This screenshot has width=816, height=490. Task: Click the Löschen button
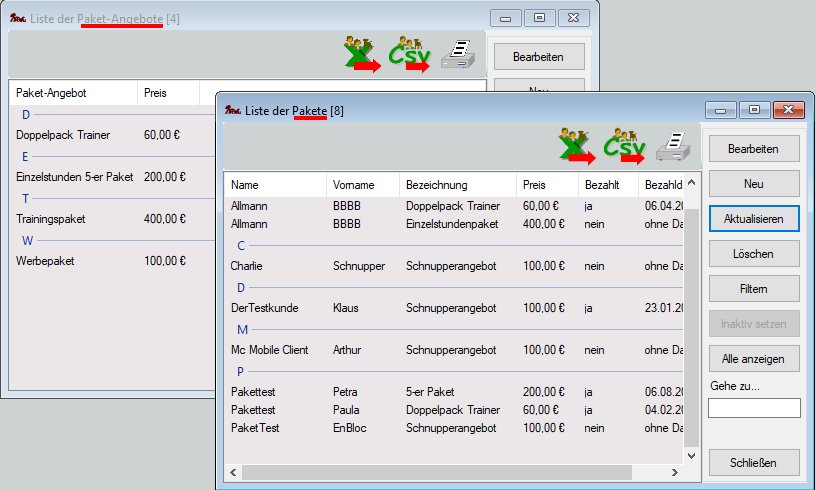click(x=754, y=253)
